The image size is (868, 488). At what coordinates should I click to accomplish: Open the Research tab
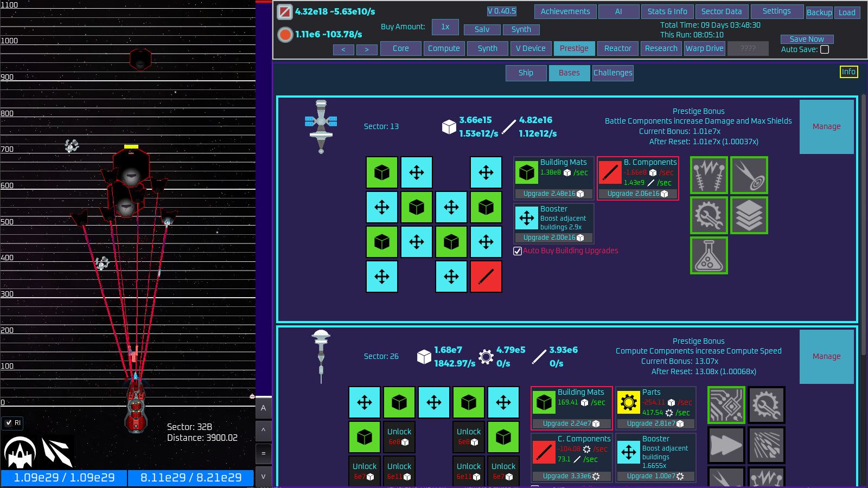tap(661, 48)
